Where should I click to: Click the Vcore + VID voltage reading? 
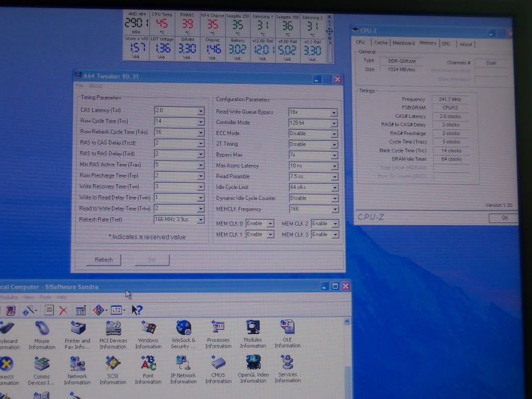137,48
